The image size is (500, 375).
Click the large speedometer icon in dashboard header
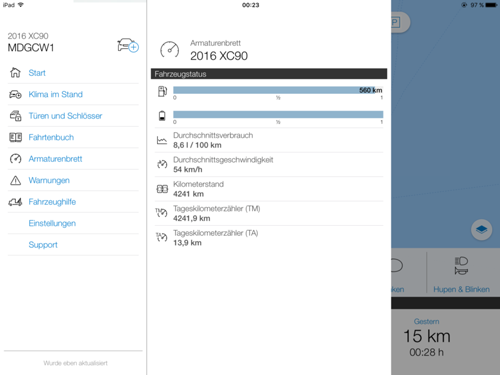coord(169,50)
